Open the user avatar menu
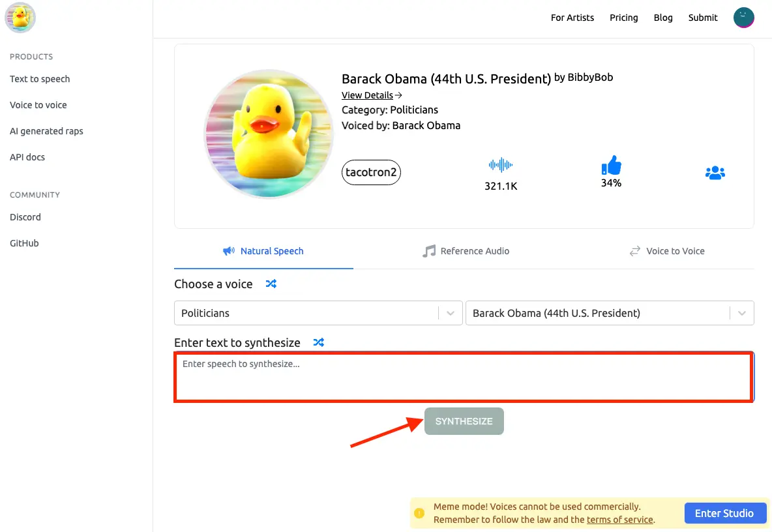The height and width of the screenshot is (532, 772). pyautogui.click(x=743, y=18)
